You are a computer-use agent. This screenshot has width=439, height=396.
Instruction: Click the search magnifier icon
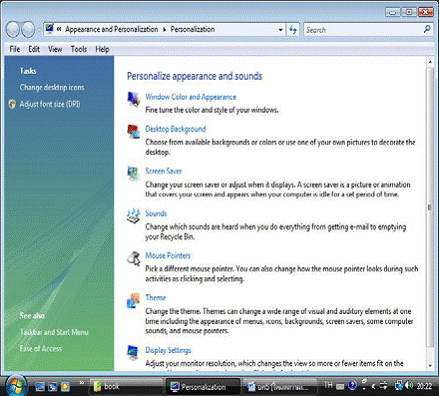(427, 29)
